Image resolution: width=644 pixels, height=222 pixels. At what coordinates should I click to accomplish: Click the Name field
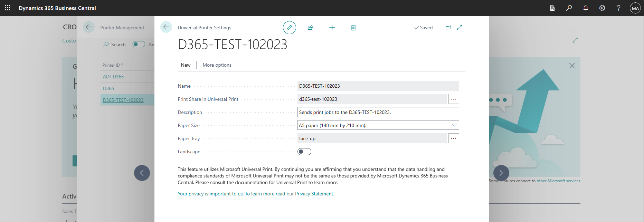378,86
